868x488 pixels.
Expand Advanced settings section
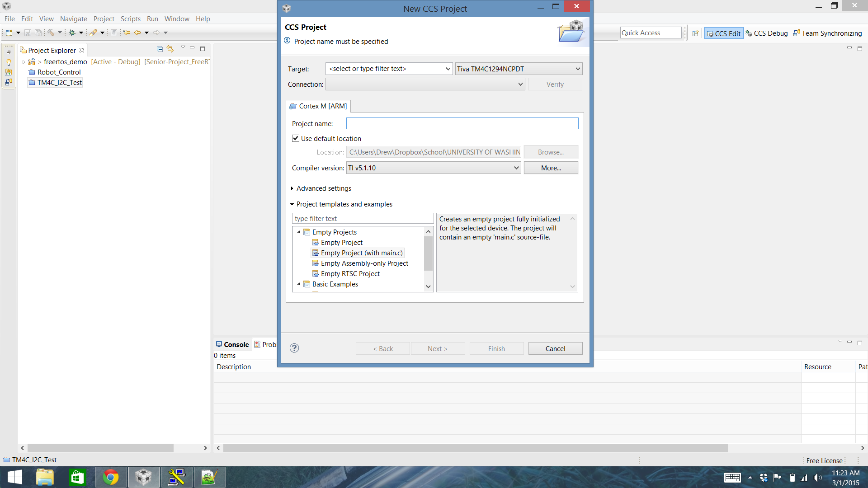click(292, 188)
